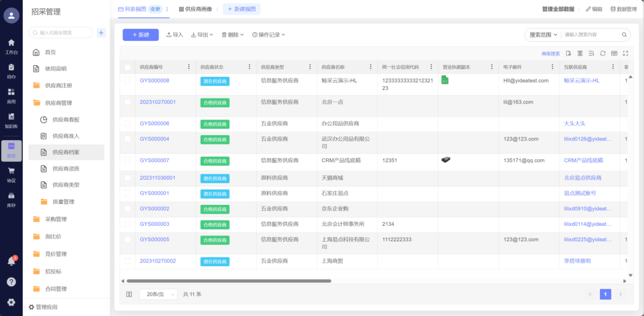Select the header select-all checkbox
The height and width of the screenshot is (316, 644).
(128, 67)
